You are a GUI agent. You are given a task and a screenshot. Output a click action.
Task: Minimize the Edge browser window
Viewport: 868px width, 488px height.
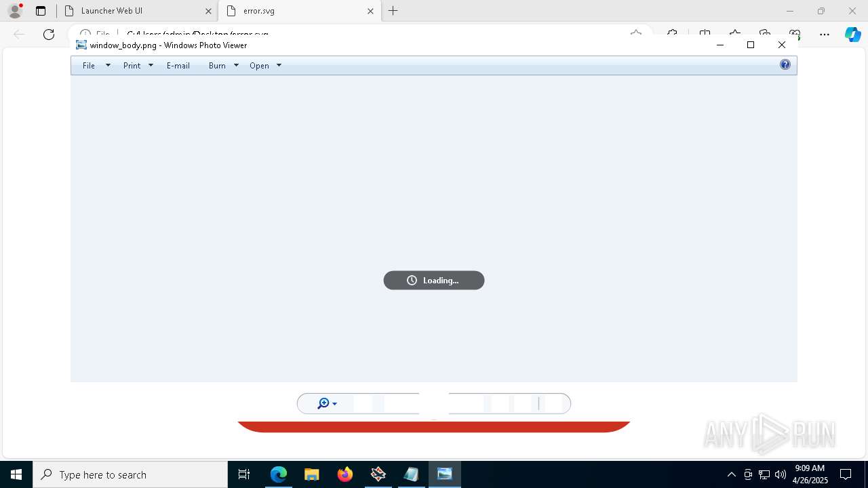tap(790, 11)
